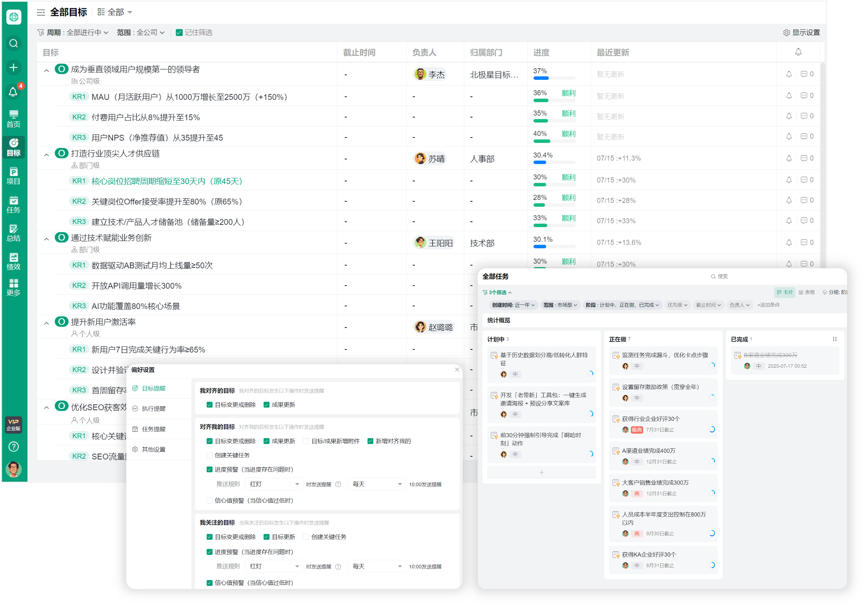
Task: Open 绩效 page from sidebar
Action: (14, 261)
